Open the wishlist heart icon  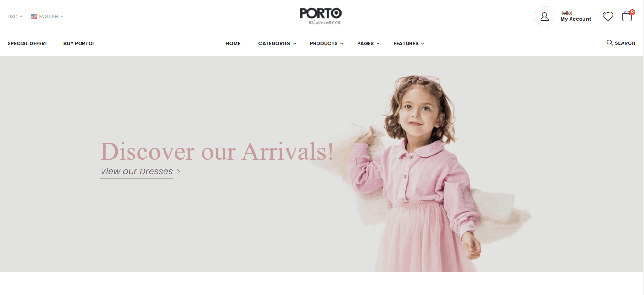[608, 16]
